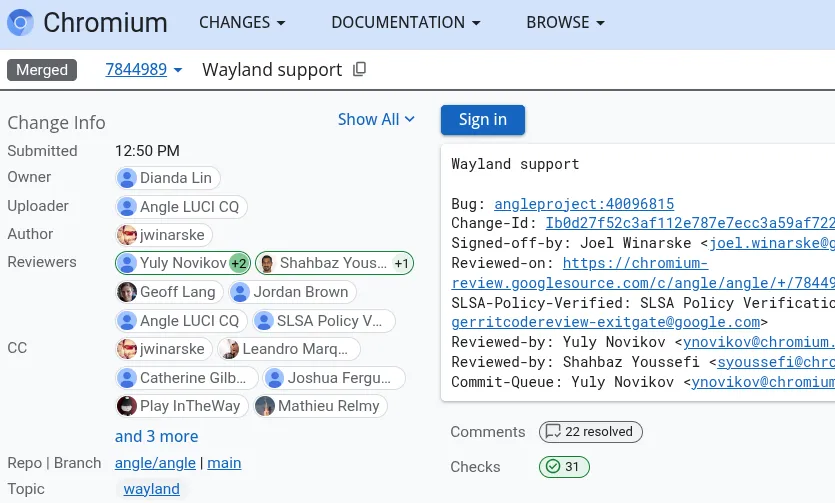
Task: Open the main branch link
Action: pyautogui.click(x=224, y=463)
